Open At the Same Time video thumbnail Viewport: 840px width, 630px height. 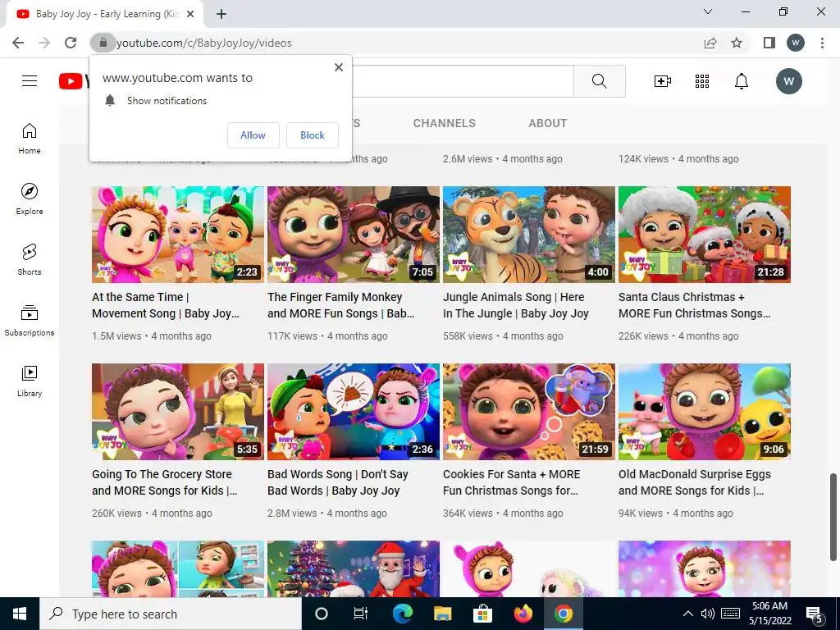178,235
